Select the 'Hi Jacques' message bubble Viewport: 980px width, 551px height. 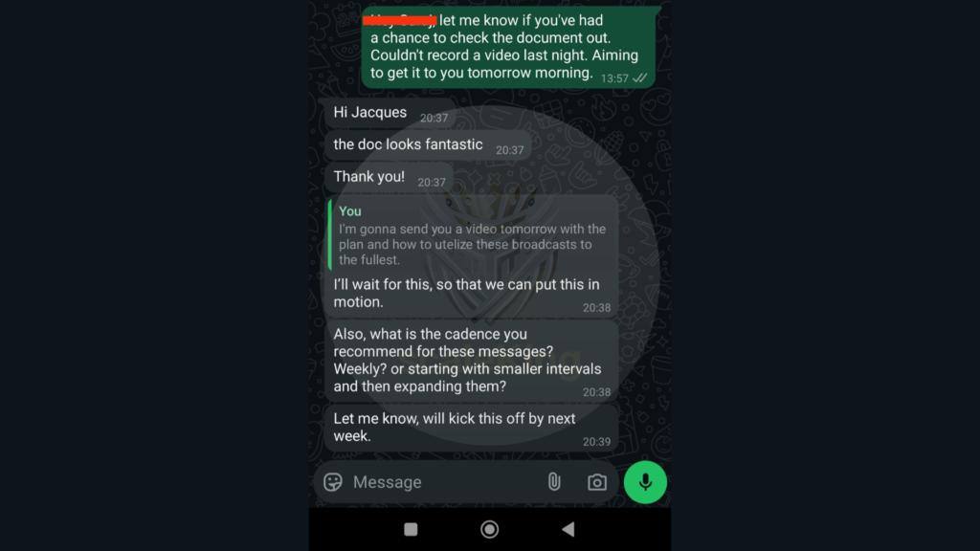click(390, 113)
